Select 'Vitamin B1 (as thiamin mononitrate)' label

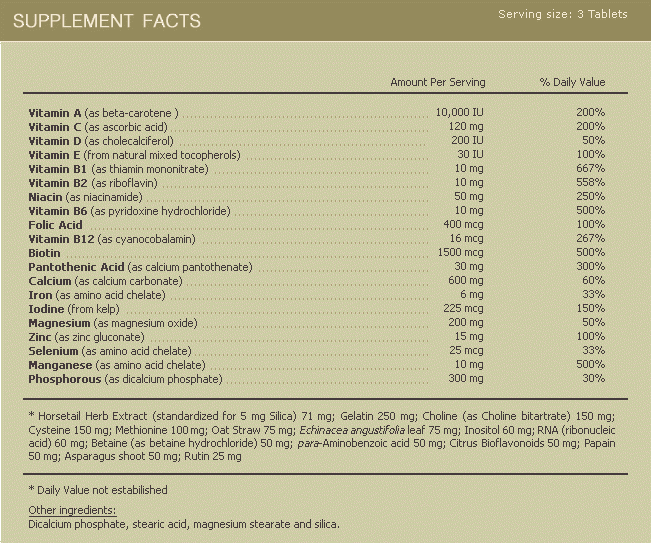[x=118, y=169]
